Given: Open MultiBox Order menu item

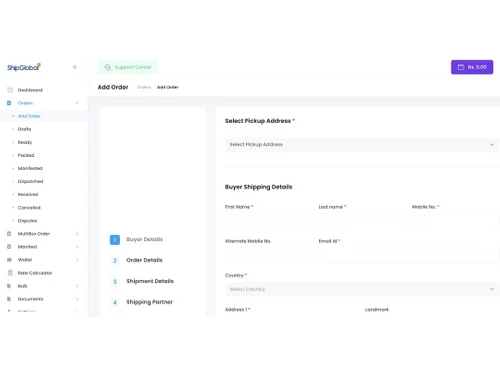Looking at the screenshot, I should click(x=34, y=234).
